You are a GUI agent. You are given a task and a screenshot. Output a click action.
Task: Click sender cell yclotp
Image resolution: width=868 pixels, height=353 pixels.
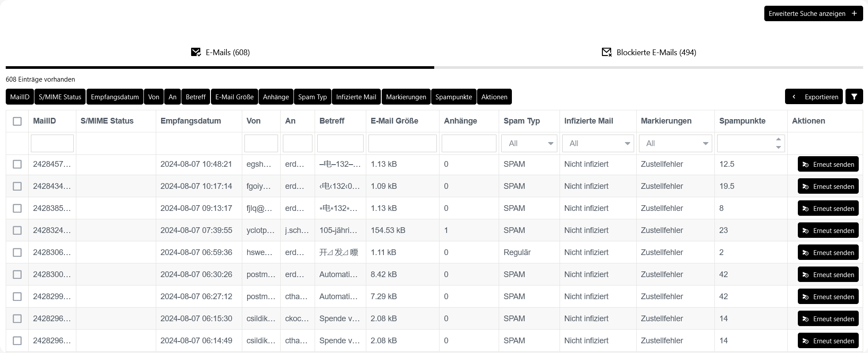(260, 230)
